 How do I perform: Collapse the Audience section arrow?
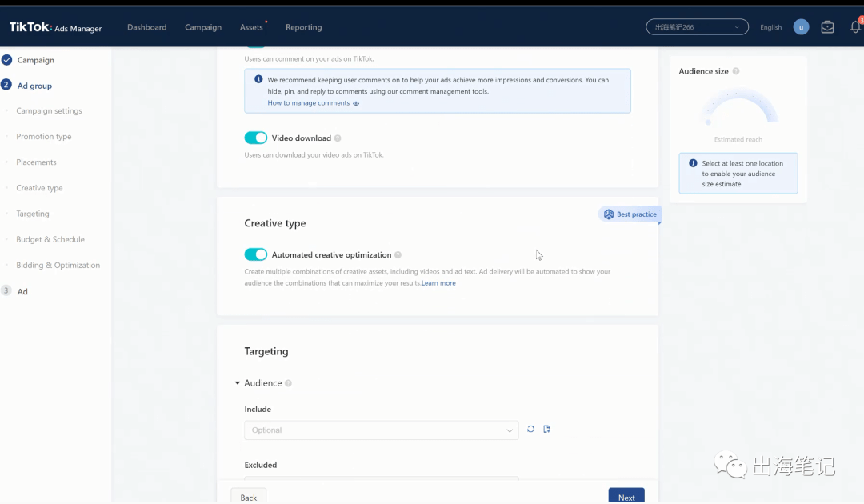[x=238, y=383]
